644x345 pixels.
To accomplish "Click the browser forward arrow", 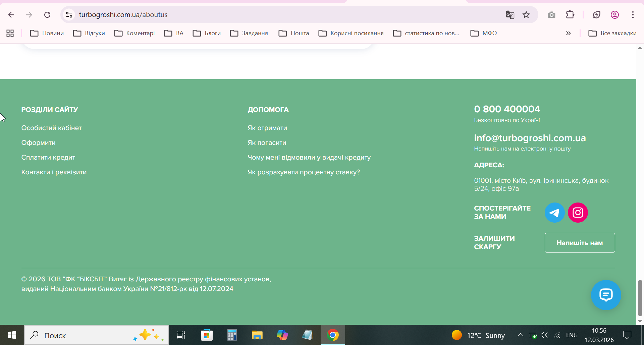I will point(29,15).
